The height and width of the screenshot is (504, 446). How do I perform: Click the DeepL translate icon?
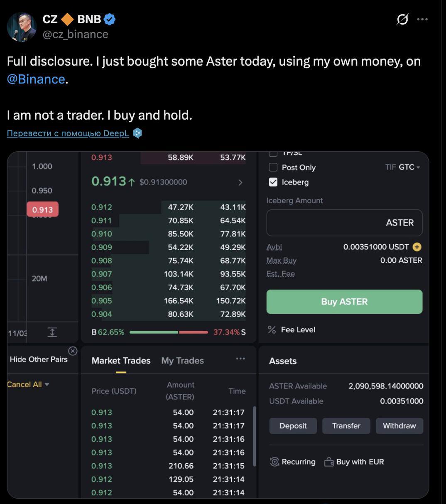[137, 133]
